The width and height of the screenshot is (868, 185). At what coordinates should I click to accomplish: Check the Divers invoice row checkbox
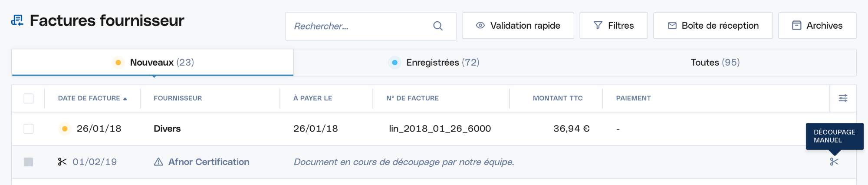[x=29, y=129]
